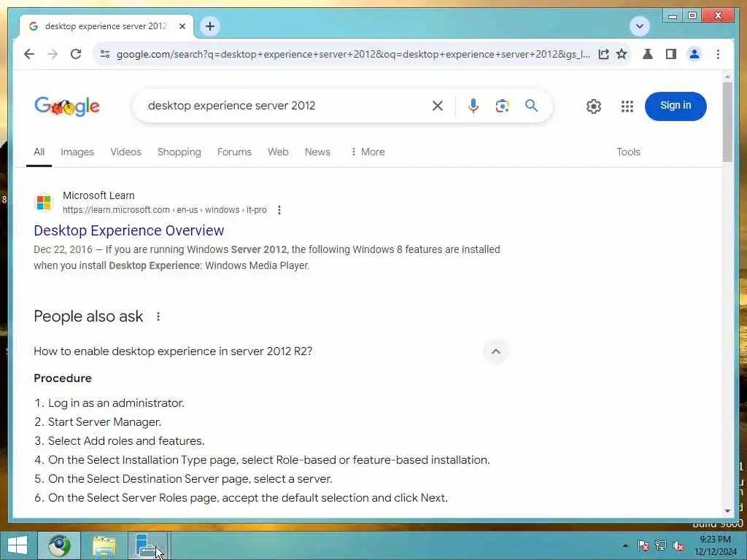Image resolution: width=747 pixels, height=560 pixels.
Task: Open the result options three dots by URL
Action: [279, 210]
